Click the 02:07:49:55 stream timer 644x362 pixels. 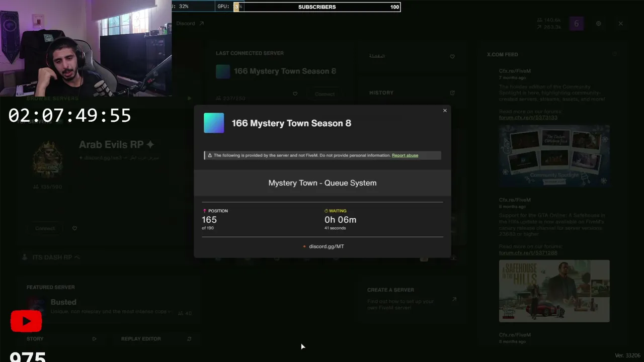coord(70,116)
